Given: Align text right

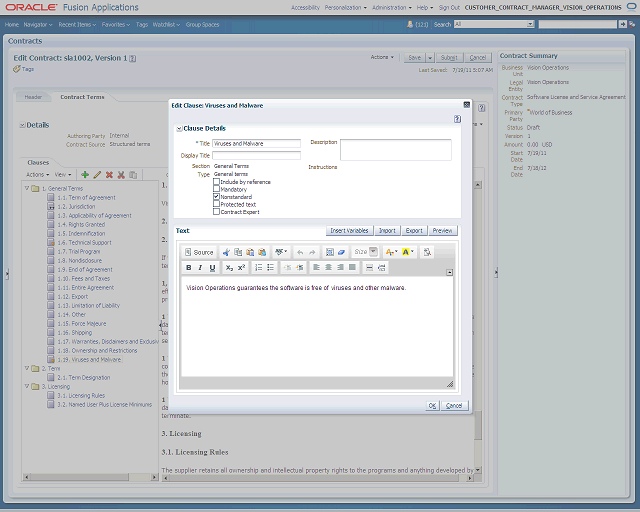Looking at the screenshot, I should (340, 268).
